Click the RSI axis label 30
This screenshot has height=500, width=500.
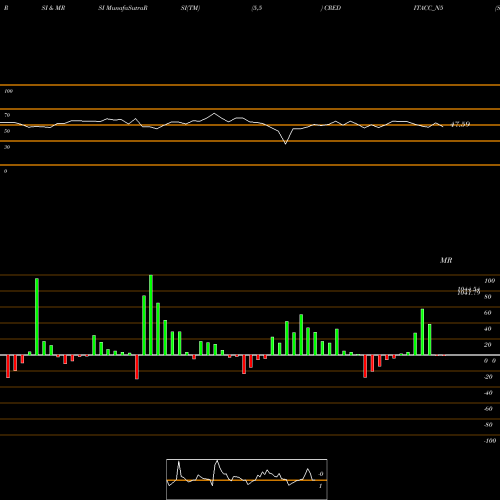7,147
